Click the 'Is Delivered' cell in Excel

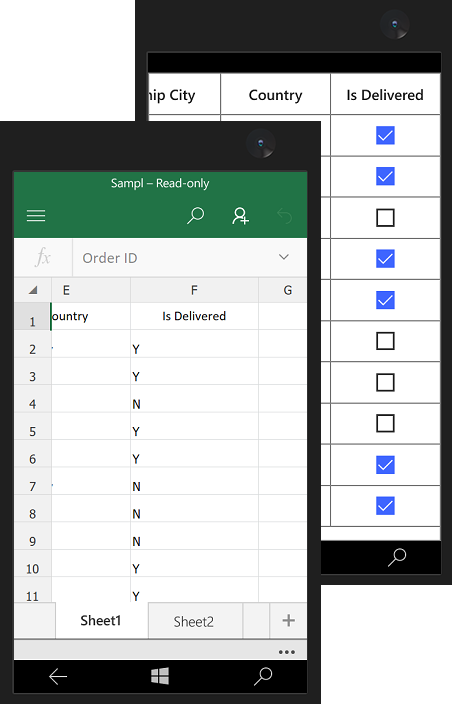point(194,316)
